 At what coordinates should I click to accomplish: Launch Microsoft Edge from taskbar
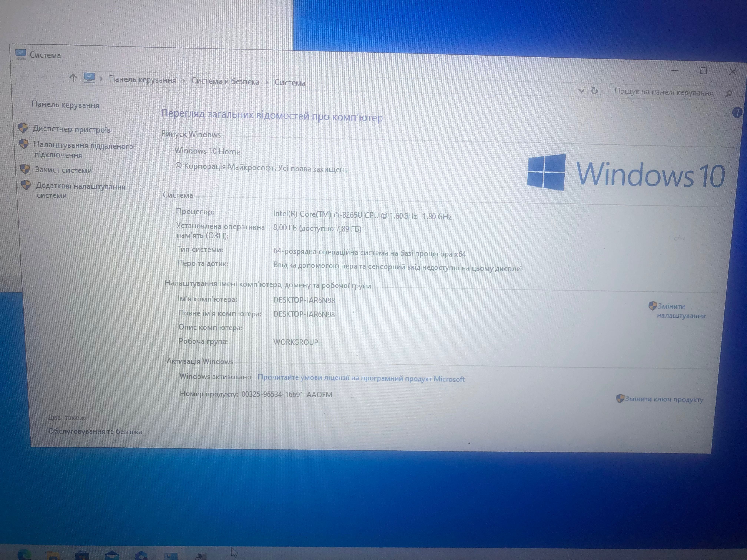[x=24, y=555]
